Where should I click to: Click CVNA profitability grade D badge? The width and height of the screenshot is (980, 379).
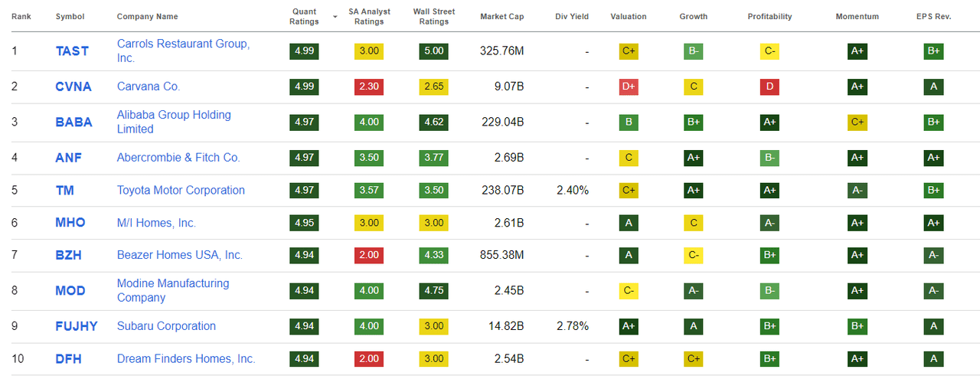tap(770, 87)
